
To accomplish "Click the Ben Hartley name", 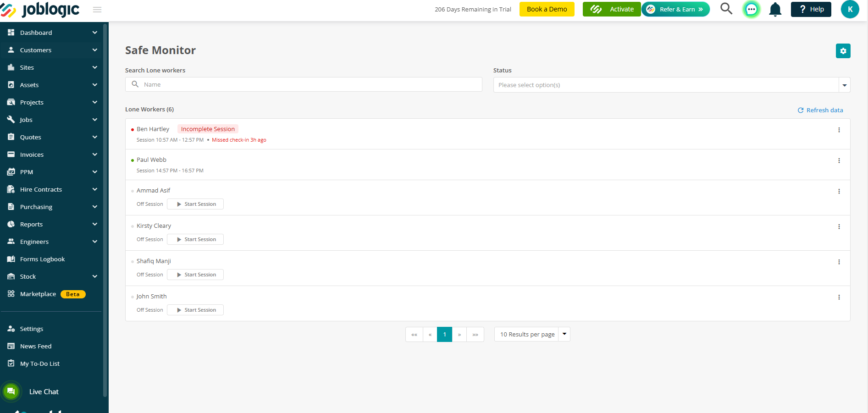I will click(153, 129).
